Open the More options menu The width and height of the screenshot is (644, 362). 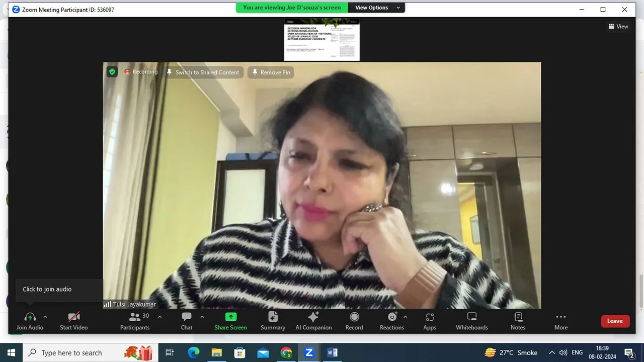coord(560,321)
